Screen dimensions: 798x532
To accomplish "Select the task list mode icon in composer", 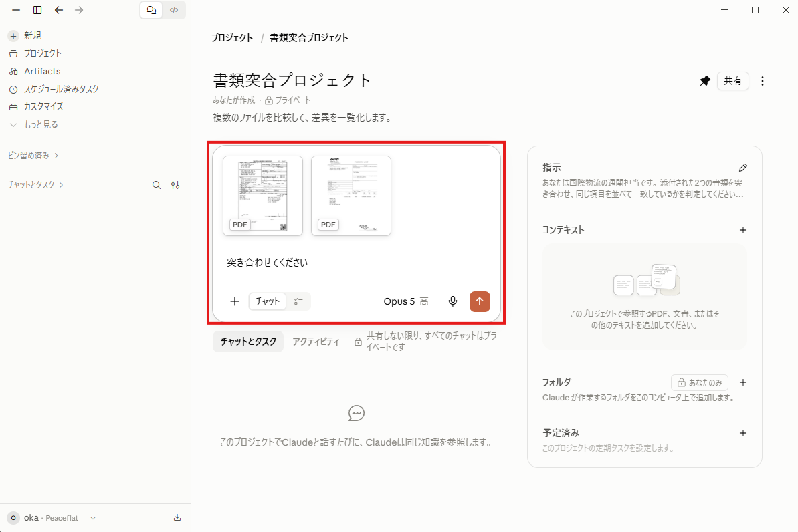I will [x=299, y=301].
